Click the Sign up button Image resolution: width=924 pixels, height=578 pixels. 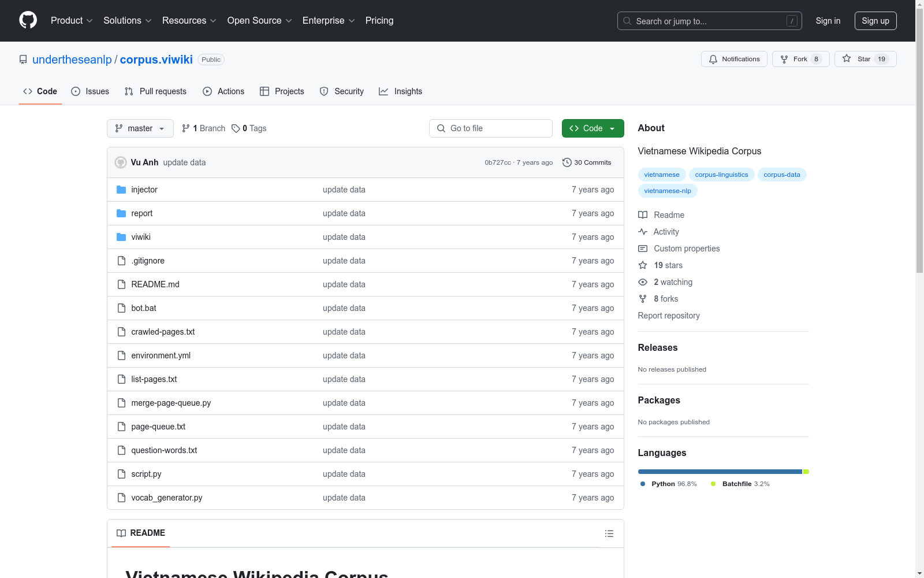click(875, 21)
